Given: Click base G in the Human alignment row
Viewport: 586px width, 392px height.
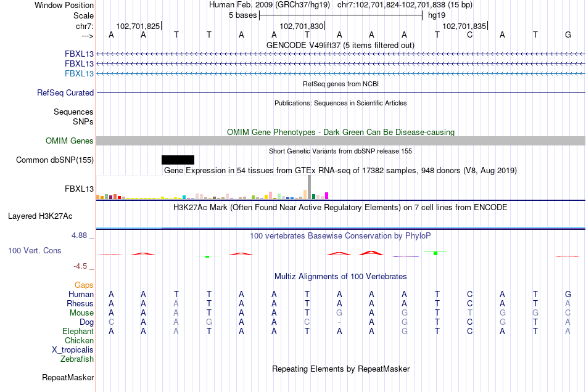Looking at the screenshot, I should [567, 294].
